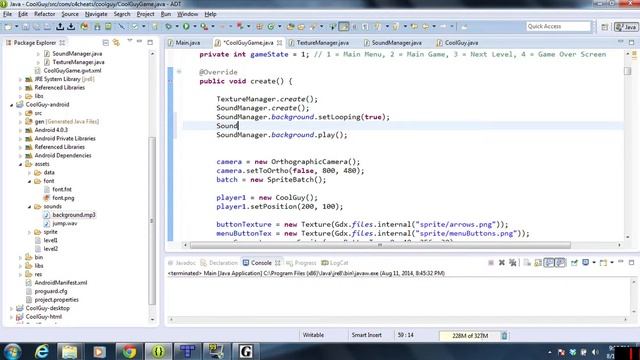Open Internet Explorer from the taskbar
Image resolution: width=640 pixels, height=360 pixels.
41,351
